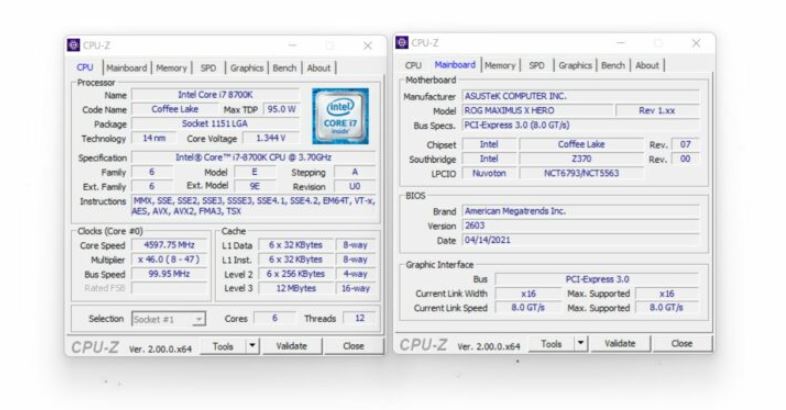The image size is (786, 410).
Task: Click Technology value 14 nm
Action: coord(154,138)
